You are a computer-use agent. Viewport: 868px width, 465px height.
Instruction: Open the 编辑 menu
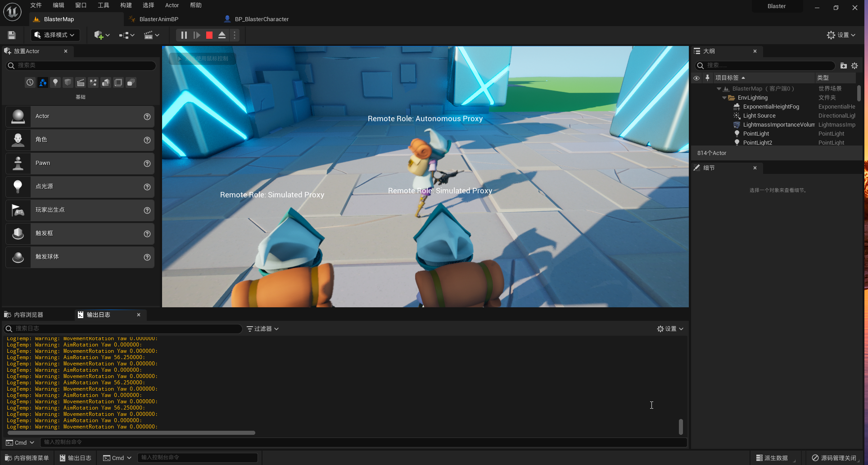point(59,5)
